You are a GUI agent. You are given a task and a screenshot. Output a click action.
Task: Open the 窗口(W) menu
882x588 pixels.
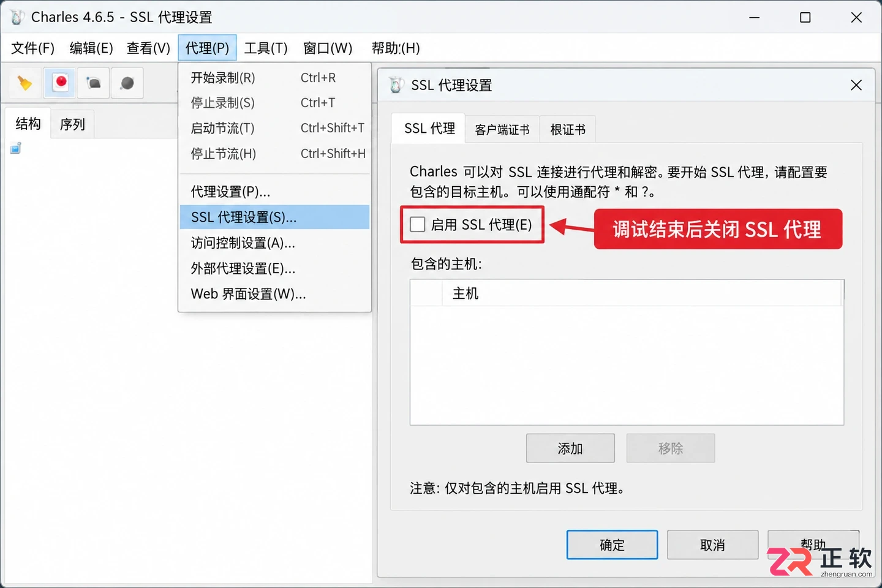pos(328,48)
